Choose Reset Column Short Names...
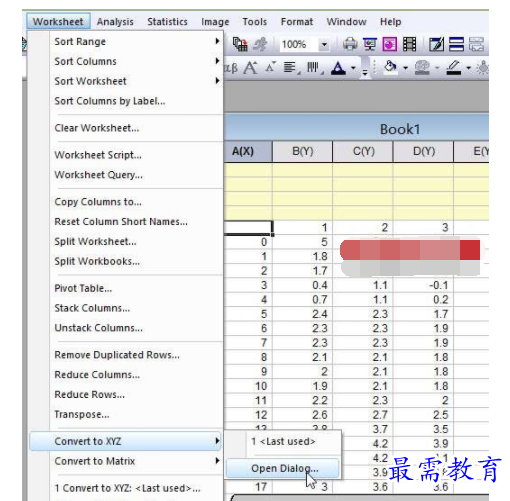 pyautogui.click(x=121, y=222)
